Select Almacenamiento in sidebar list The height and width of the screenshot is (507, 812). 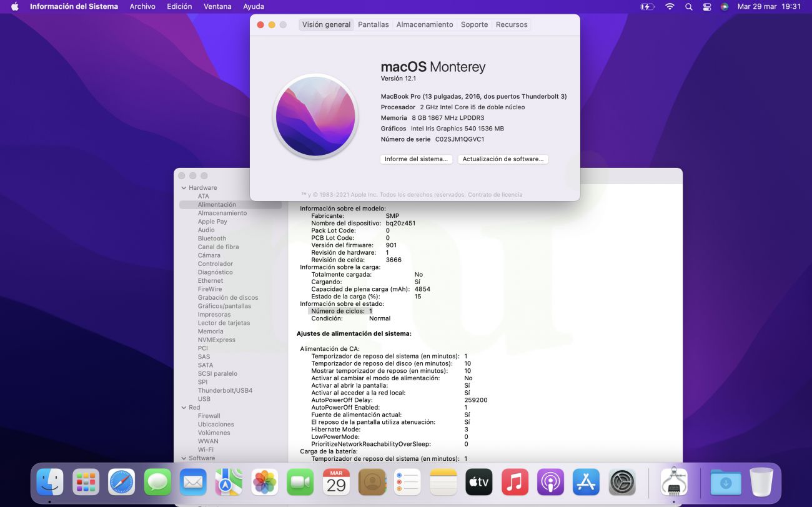pyautogui.click(x=222, y=213)
